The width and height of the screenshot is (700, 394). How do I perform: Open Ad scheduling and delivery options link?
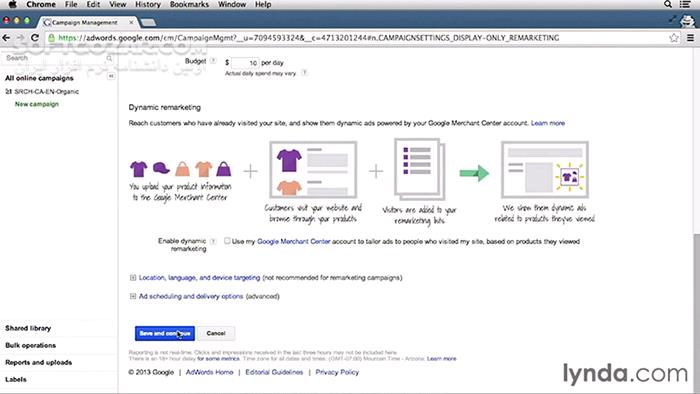pyautogui.click(x=191, y=296)
